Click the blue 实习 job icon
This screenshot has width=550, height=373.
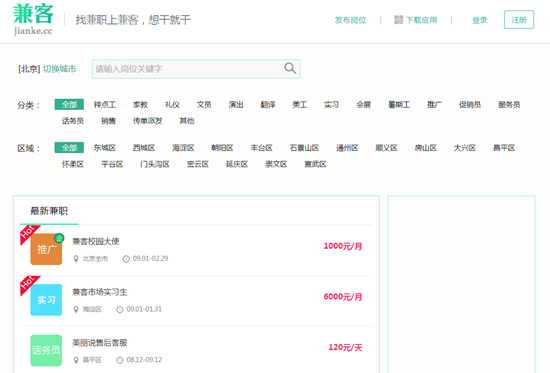(46, 300)
